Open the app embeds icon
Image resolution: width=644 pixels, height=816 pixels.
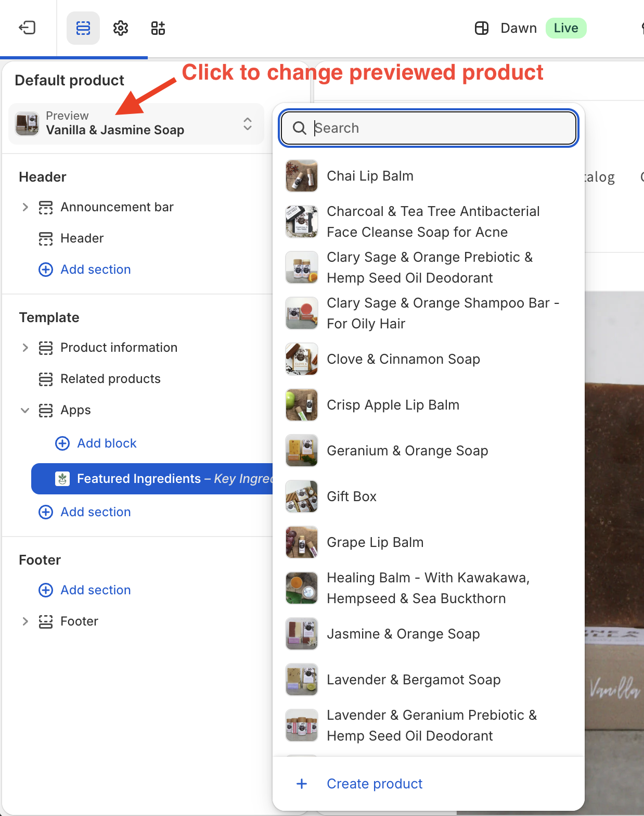(x=158, y=28)
